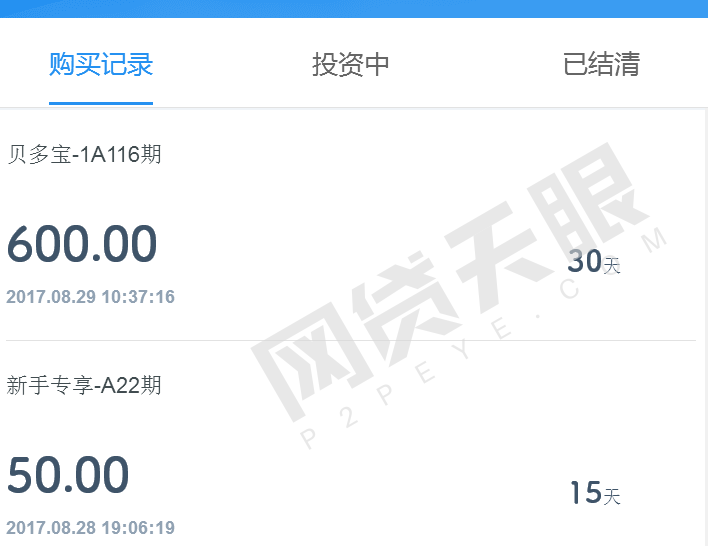Click the 网贷天眼 watermark logo
The width and height of the screenshot is (708, 546).
[449, 280]
